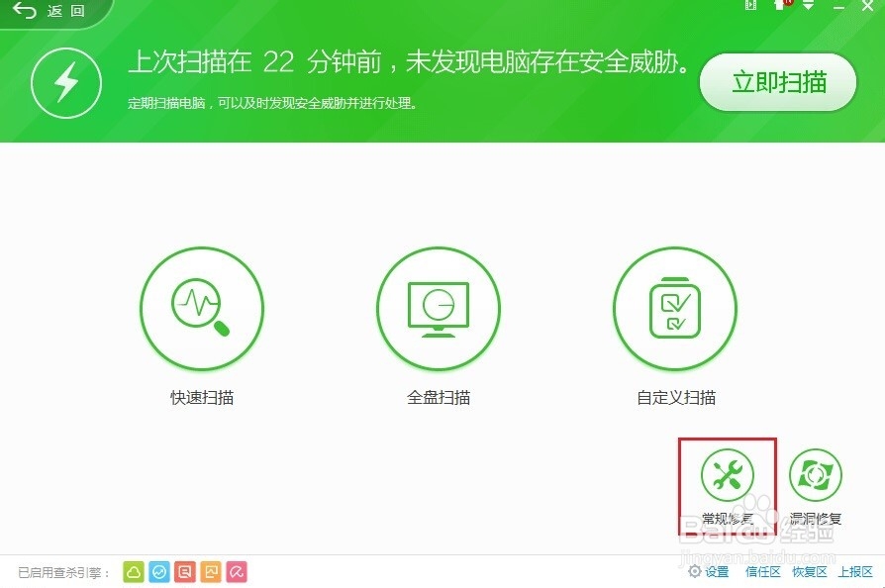The image size is (885, 588).
Task: Click the lightning bolt scan status icon
Action: point(65,82)
